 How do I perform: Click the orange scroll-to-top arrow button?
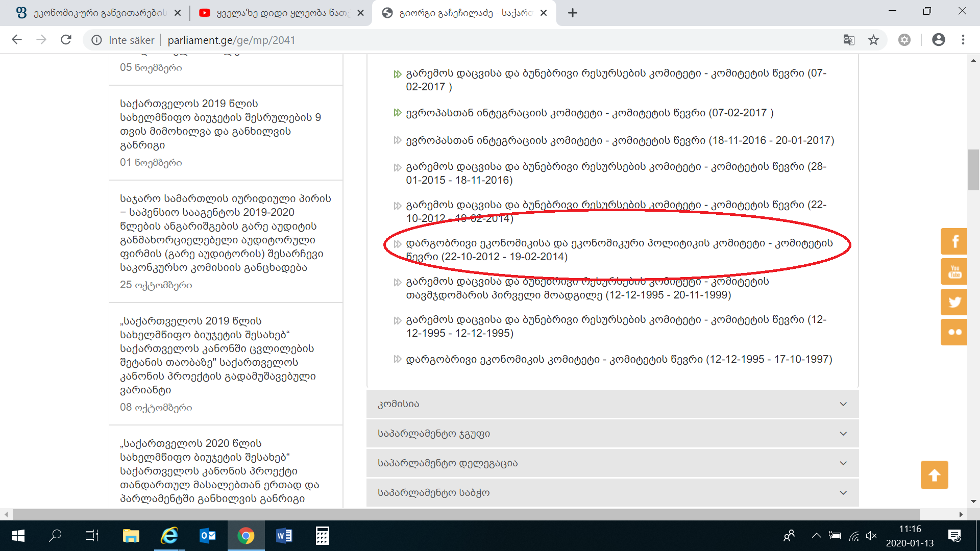click(x=934, y=475)
